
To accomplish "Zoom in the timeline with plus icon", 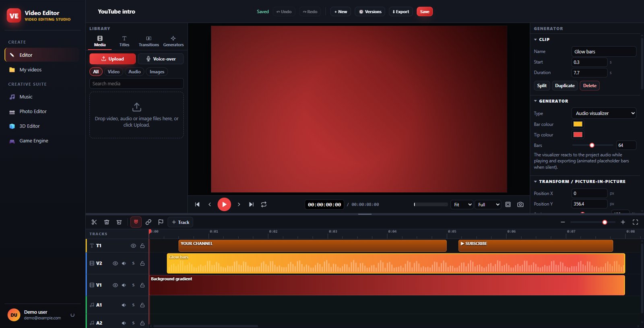I will coord(623,222).
